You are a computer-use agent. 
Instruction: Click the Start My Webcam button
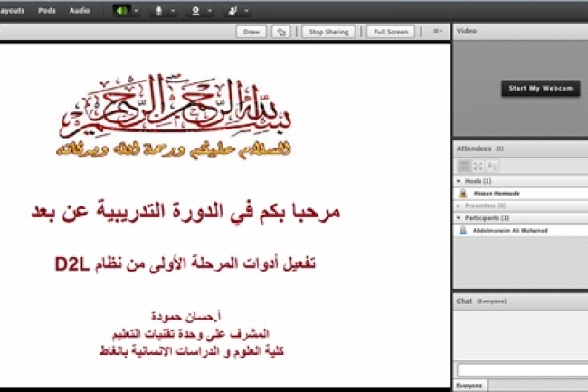(541, 89)
